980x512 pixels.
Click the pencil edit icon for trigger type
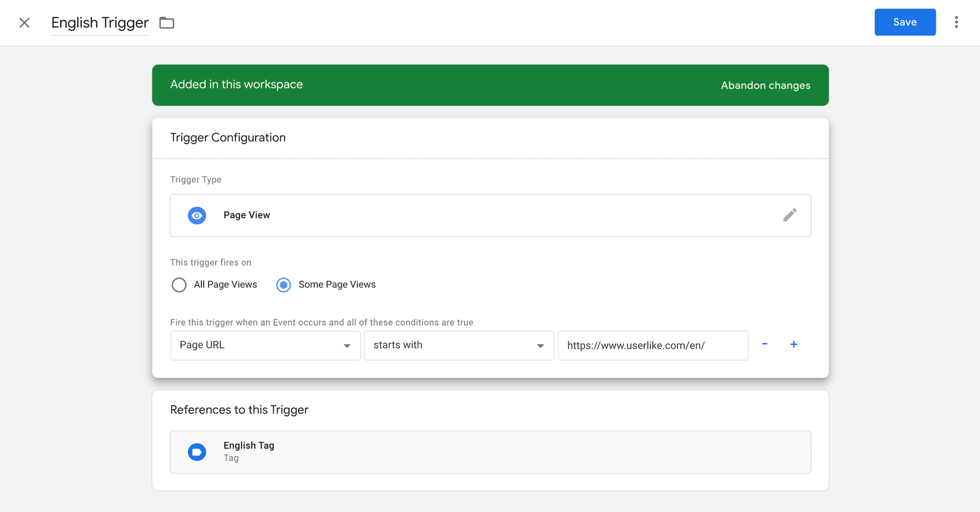click(x=790, y=215)
